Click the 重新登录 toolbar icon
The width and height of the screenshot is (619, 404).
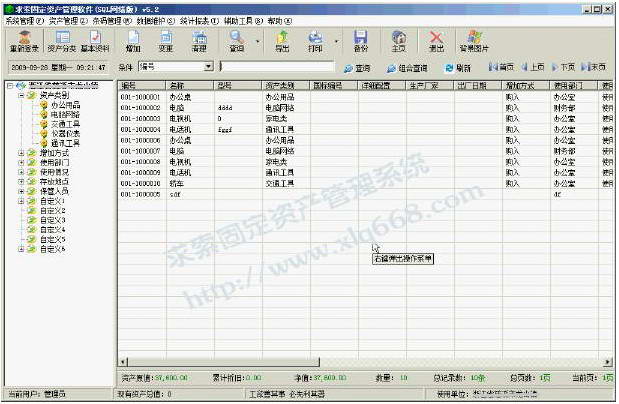(x=24, y=41)
